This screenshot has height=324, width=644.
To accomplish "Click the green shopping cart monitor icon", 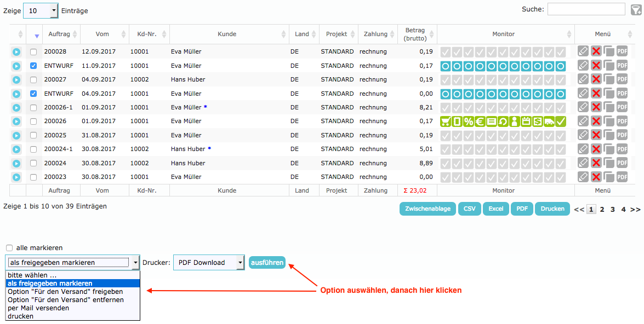I will click(446, 121).
